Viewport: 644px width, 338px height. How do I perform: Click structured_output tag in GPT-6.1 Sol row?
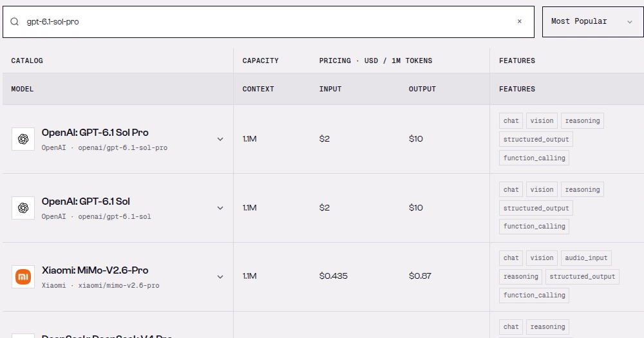(536, 208)
